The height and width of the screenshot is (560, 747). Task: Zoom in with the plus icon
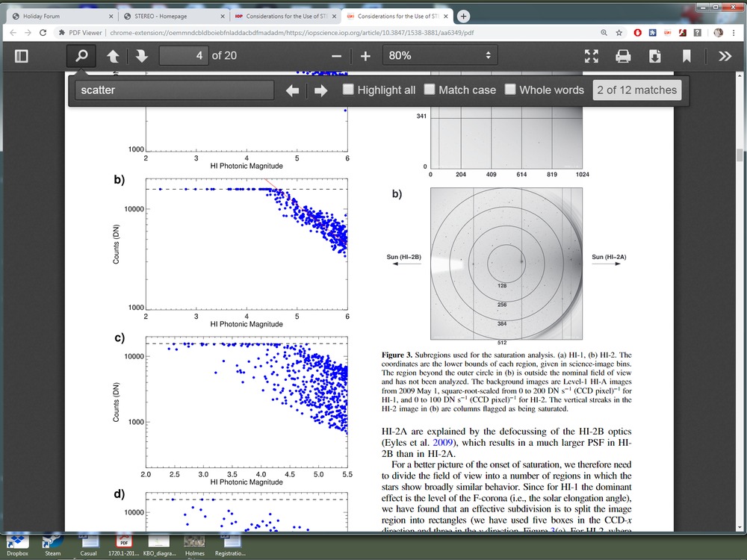365,56
